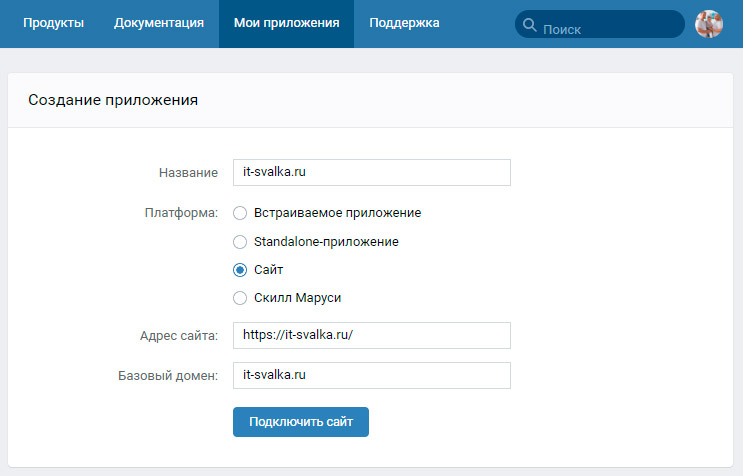This screenshot has height=476, width=743.
Task: Click the Адрес сайта input field
Action: (372, 335)
